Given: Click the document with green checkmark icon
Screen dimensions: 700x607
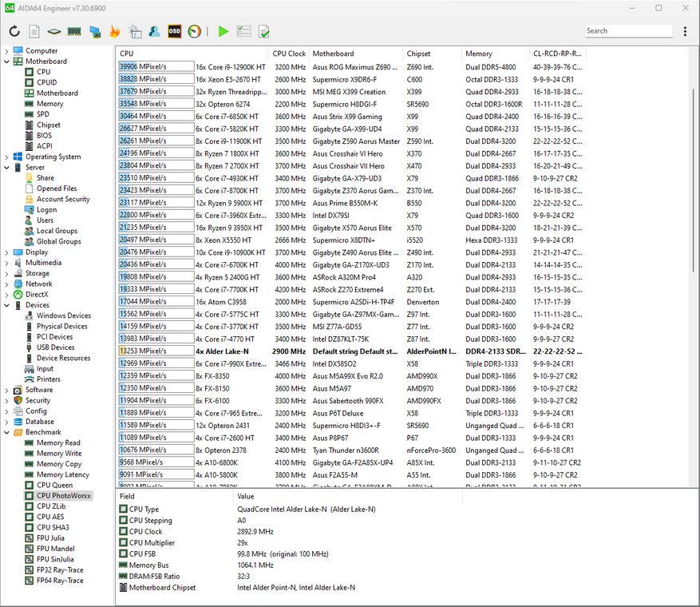Looking at the screenshot, I should [264, 31].
